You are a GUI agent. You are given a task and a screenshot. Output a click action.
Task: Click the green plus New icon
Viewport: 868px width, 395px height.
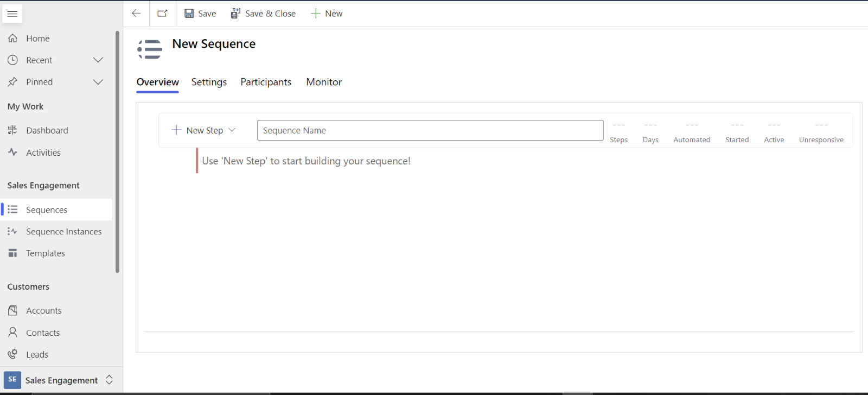pyautogui.click(x=316, y=14)
